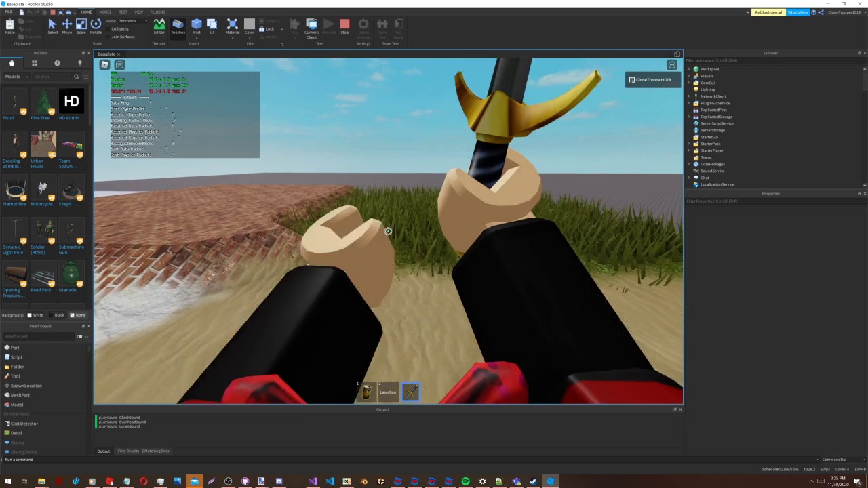Select SoundService in Explorer
This screenshot has height=488, width=868.
[x=712, y=171]
